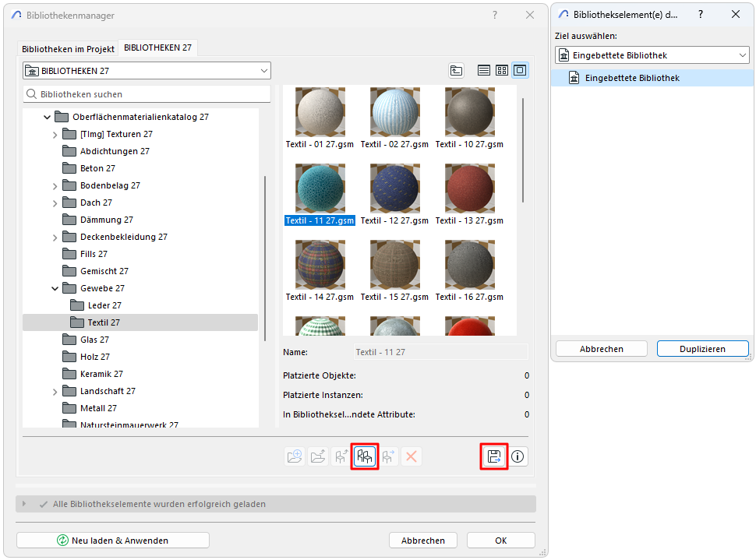Click the Duplizieren button
Screen dimensions: 756x560
tap(702, 349)
